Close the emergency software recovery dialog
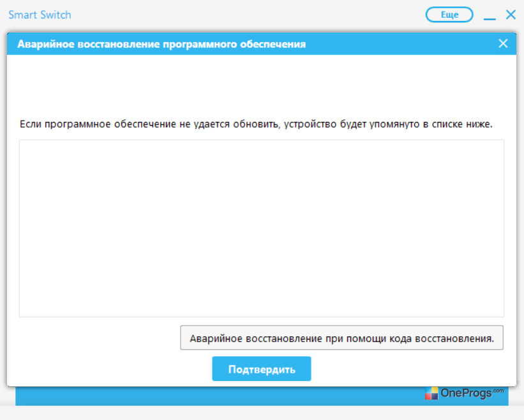The width and height of the screenshot is (524, 420). coord(503,43)
